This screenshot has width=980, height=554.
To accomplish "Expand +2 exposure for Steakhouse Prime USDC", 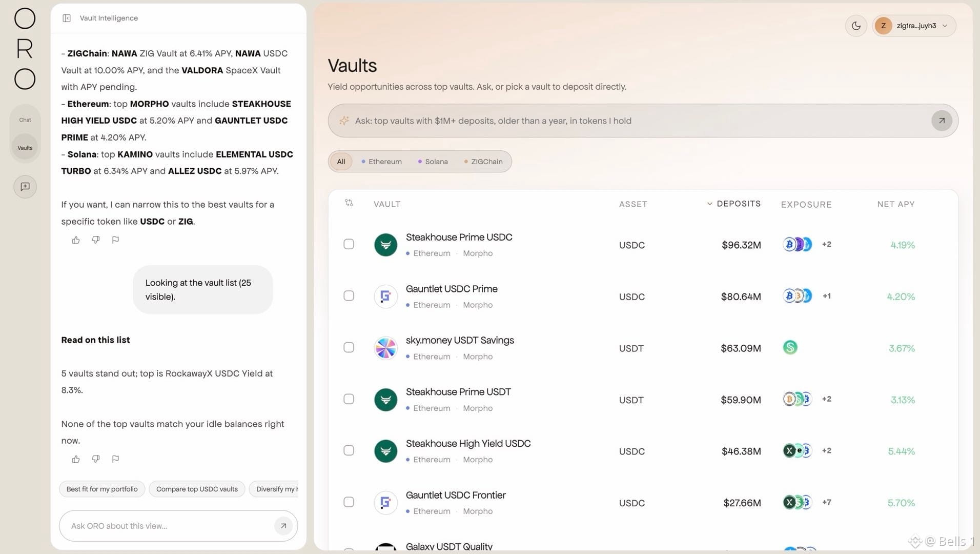I will click(827, 244).
